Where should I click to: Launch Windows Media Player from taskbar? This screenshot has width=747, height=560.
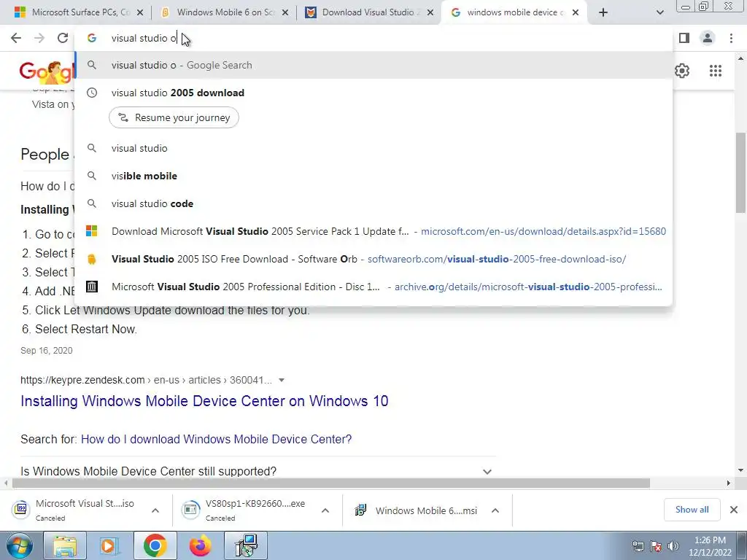(x=109, y=545)
